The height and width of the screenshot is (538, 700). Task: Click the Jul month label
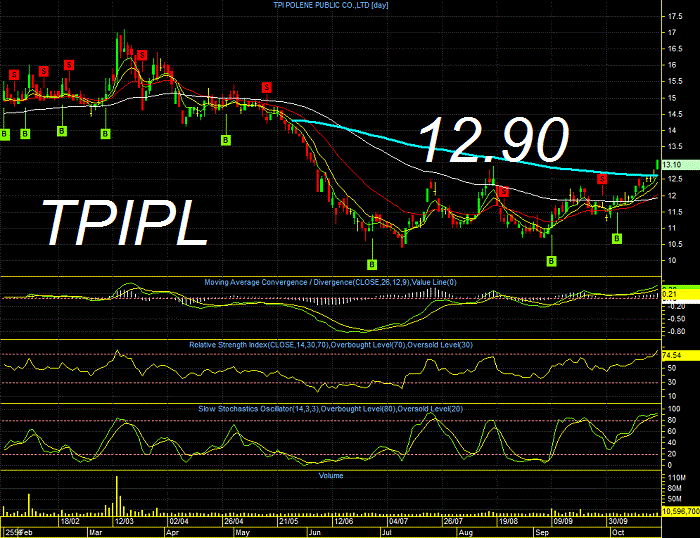pos(387,533)
